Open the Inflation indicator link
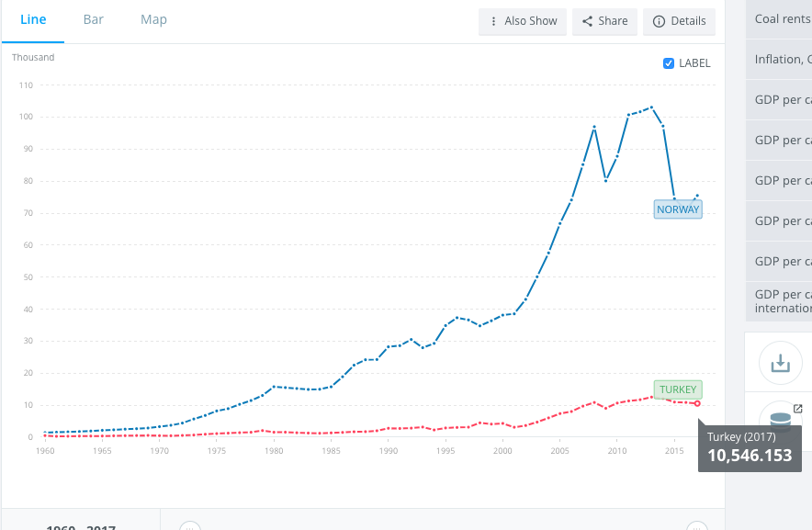The image size is (812, 530). point(782,60)
